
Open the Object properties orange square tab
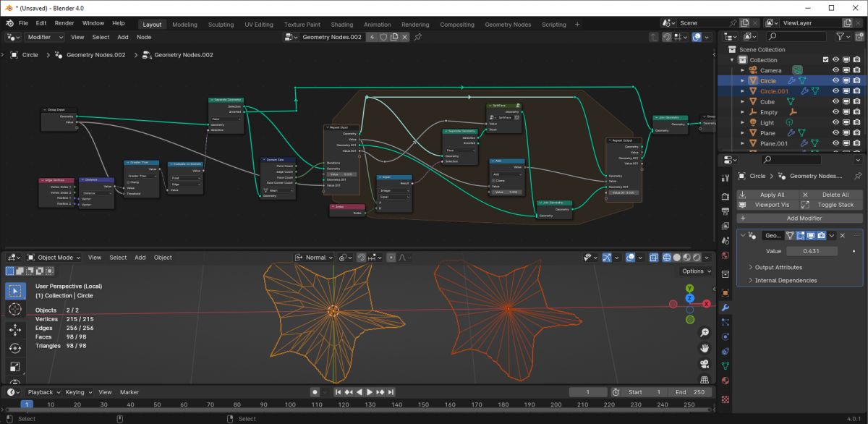tap(726, 293)
